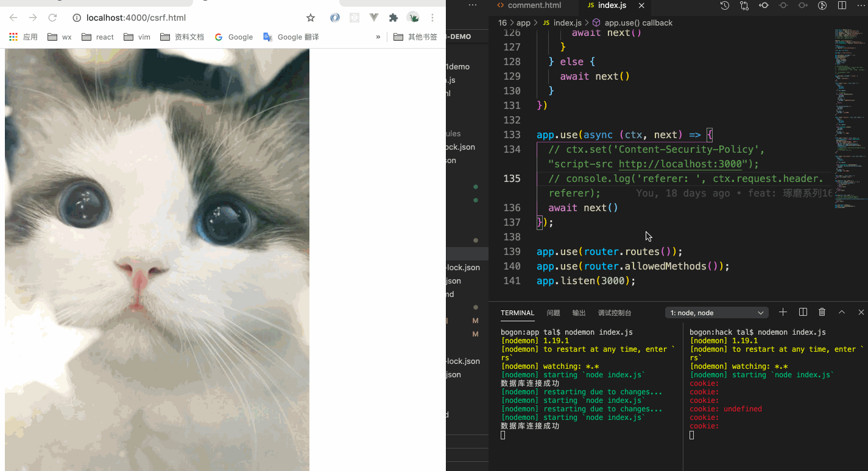Open the explorer panel's more actions ellipsis

(473, 5)
